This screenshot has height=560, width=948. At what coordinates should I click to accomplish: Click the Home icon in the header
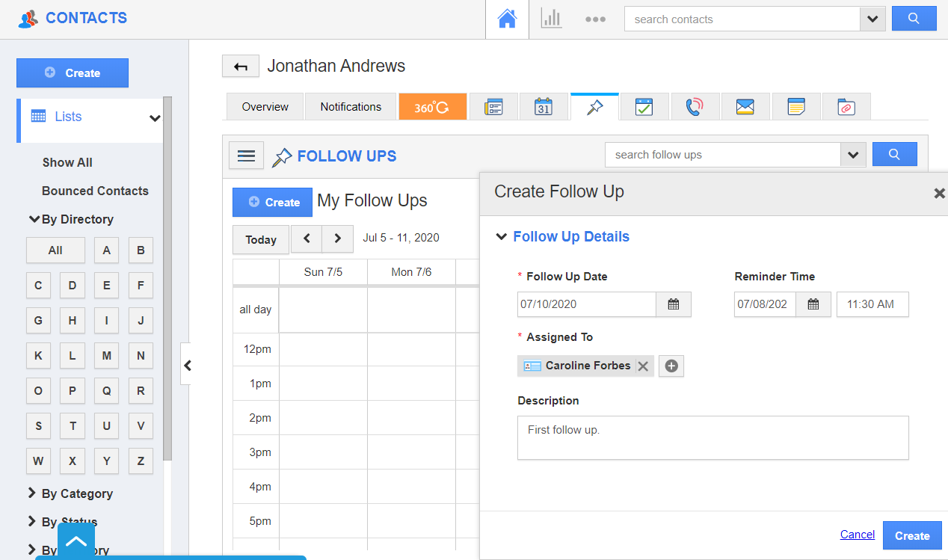[x=507, y=19]
